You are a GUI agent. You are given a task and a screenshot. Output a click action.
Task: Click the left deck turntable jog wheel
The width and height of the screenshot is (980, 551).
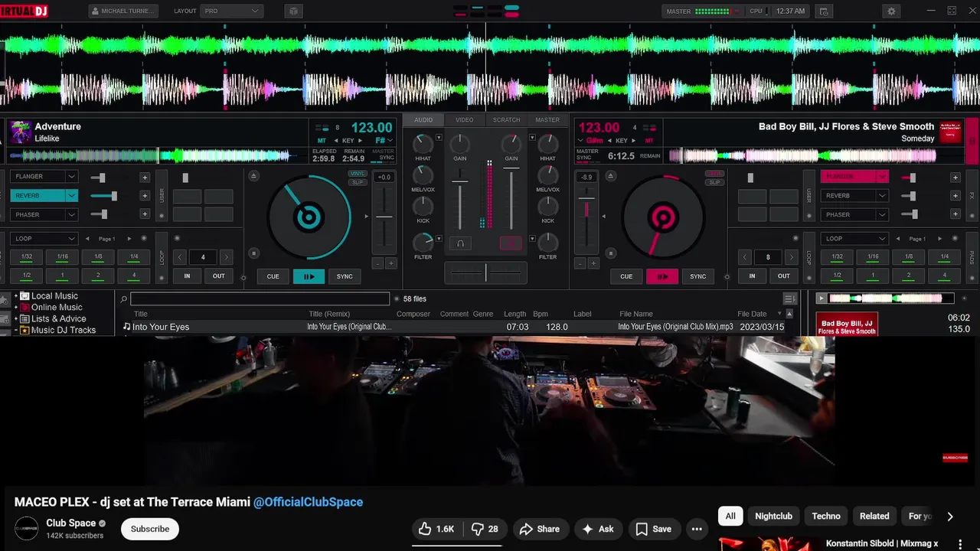(x=309, y=217)
